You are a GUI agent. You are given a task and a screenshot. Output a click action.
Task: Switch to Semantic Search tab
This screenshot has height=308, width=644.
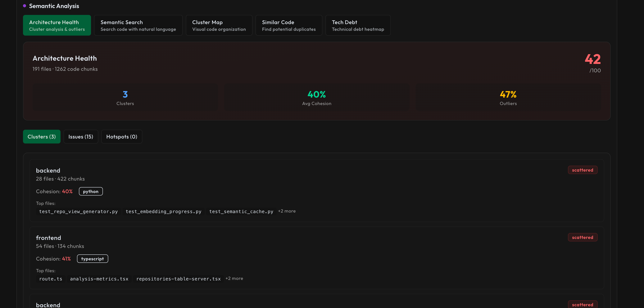pyautogui.click(x=138, y=25)
